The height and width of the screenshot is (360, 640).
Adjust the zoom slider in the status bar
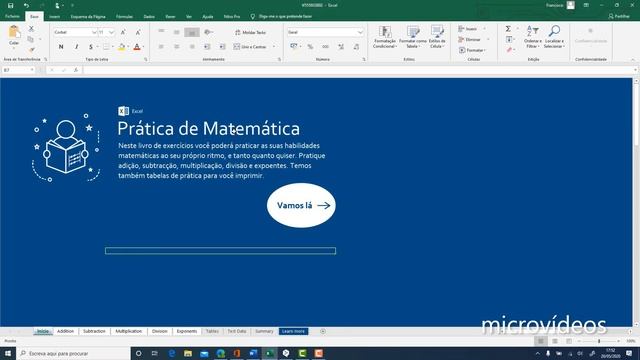pos(599,341)
